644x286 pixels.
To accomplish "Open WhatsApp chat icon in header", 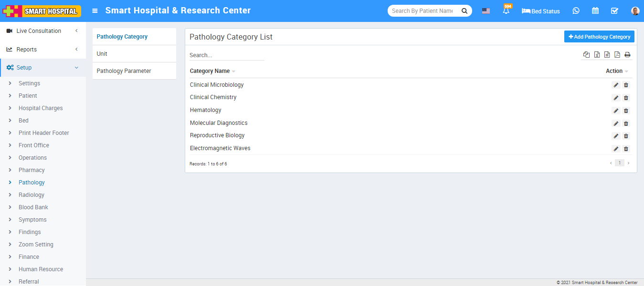I will [x=576, y=11].
